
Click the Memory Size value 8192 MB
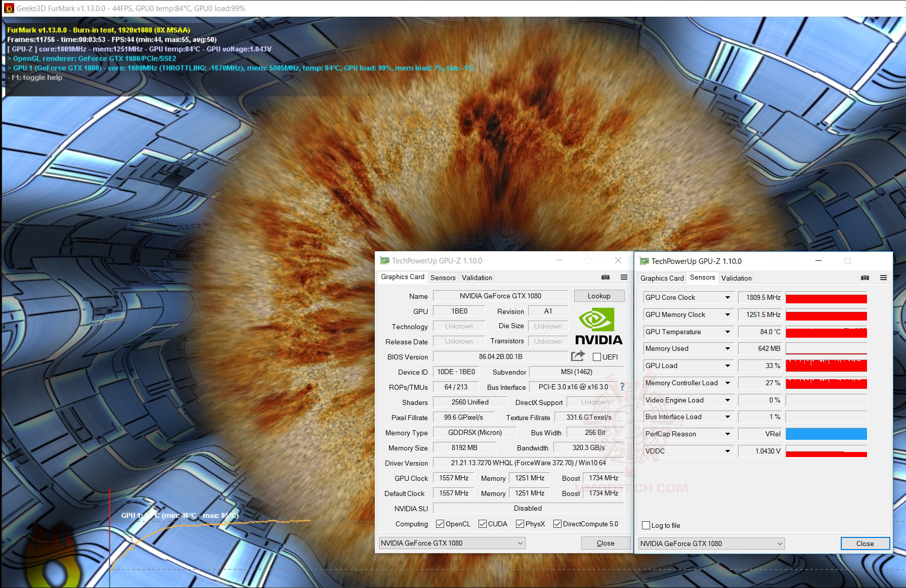tap(464, 447)
